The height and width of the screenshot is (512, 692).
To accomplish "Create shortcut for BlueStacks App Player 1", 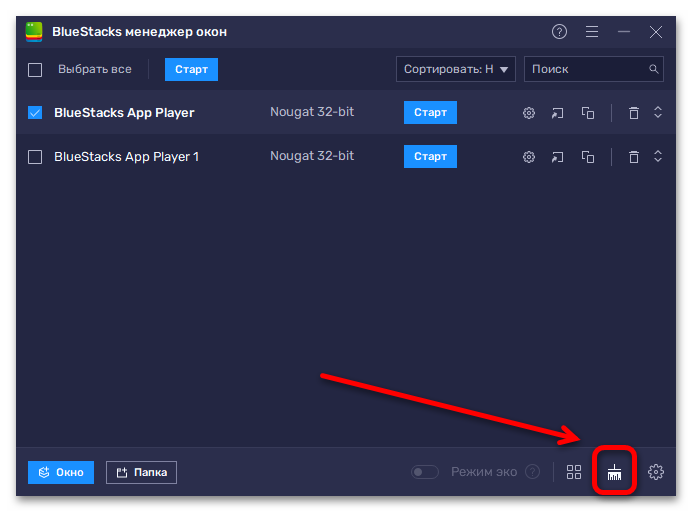I will click(x=557, y=157).
